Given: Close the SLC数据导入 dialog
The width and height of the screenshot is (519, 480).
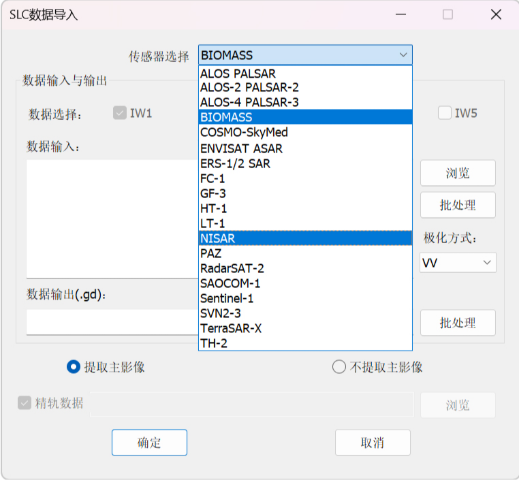Looking at the screenshot, I should (x=496, y=15).
